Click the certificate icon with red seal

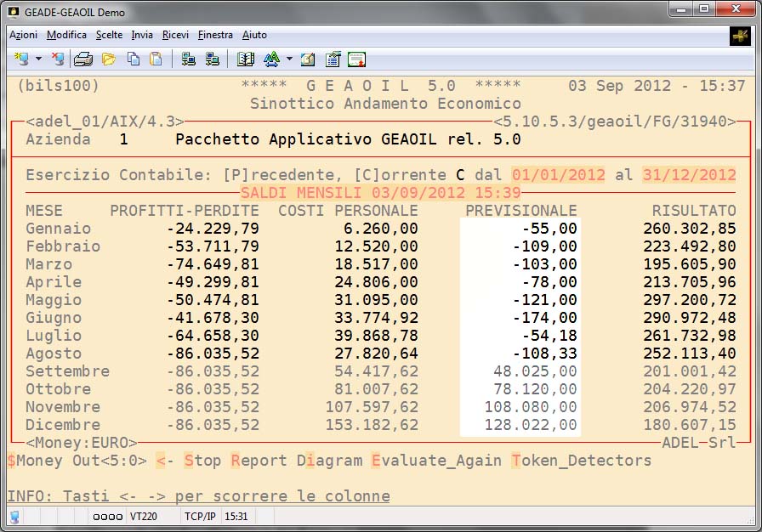point(356,59)
